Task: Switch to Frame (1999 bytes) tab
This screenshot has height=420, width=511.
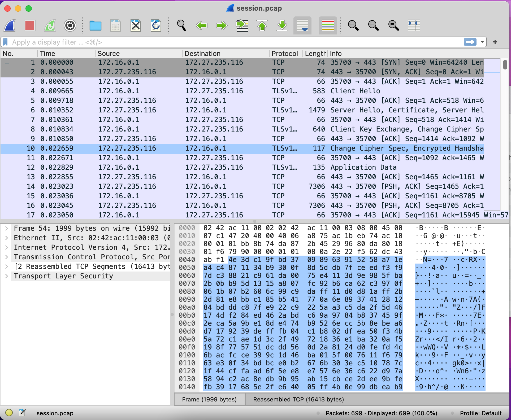Action: click(x=209, y=399)
